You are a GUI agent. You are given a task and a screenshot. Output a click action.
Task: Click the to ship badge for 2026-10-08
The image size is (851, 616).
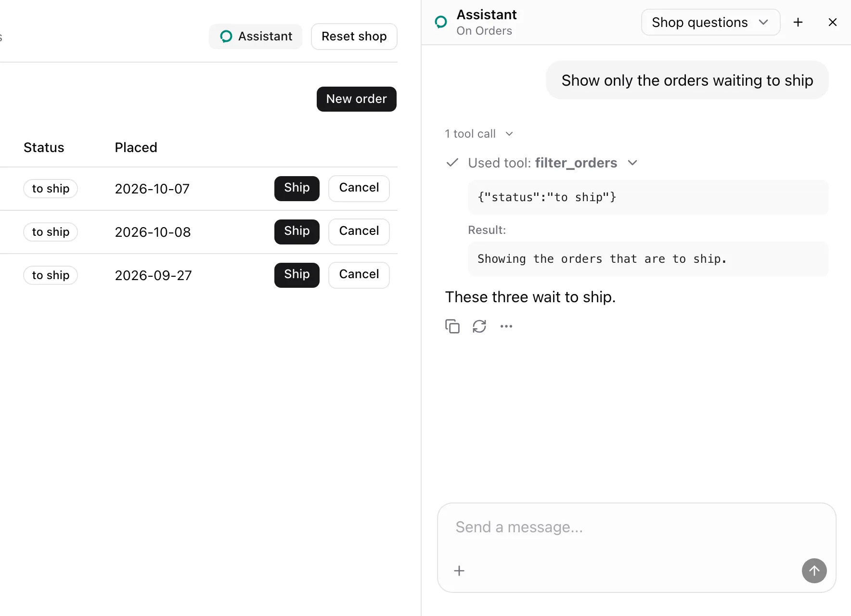[51, 232]
